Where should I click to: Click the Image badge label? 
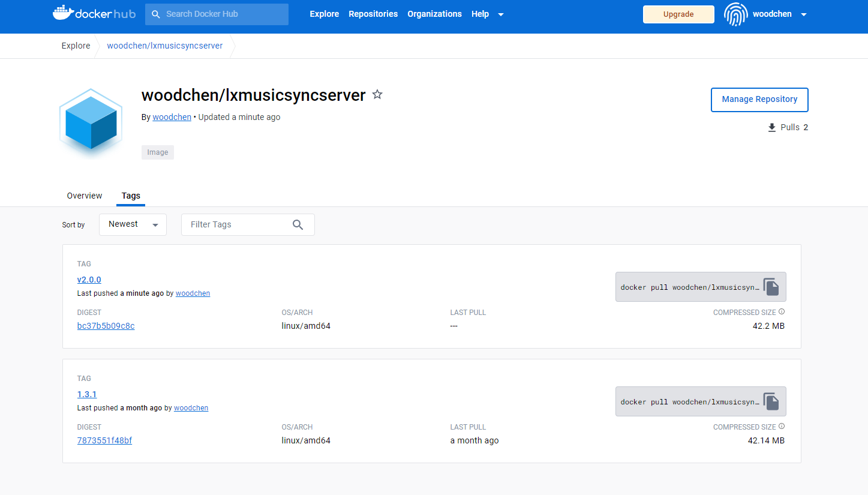point(158,152)
